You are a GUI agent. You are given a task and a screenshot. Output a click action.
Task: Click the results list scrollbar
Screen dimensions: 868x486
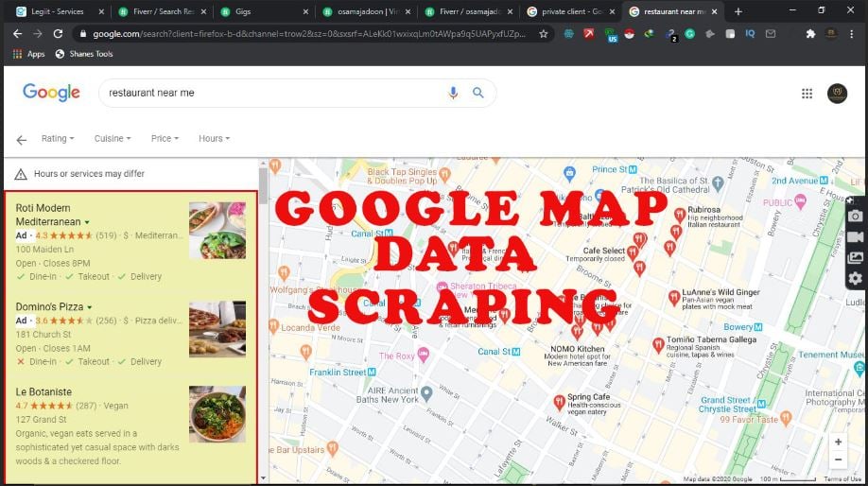(263, 185)
